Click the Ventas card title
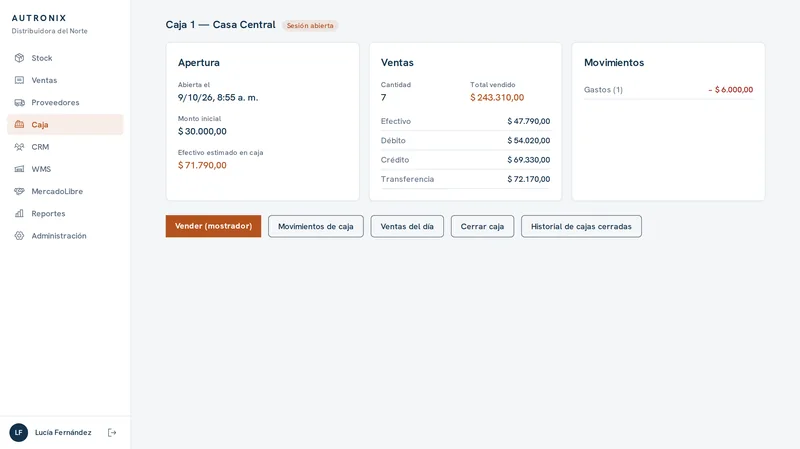The height and width of the screenshot is (449, 800). (x=397, y=63)
